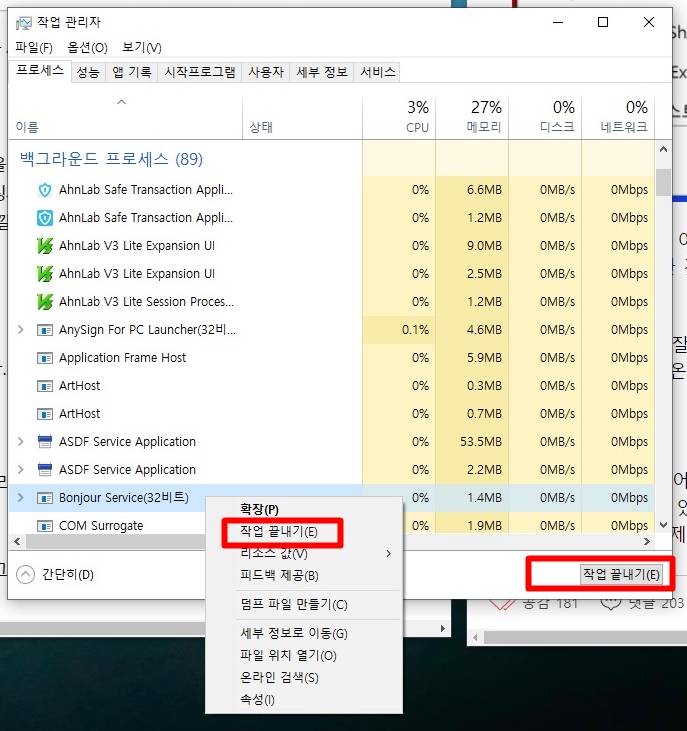
Task: Click the horizontal scrollbar right arrow
Action: click(x=647, y=541)
